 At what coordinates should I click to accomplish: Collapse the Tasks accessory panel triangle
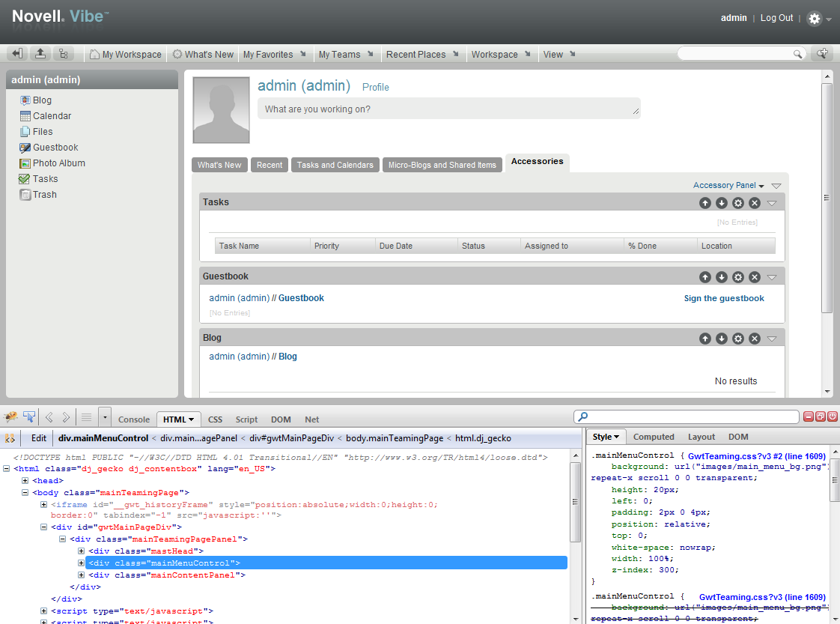[772, 203]
